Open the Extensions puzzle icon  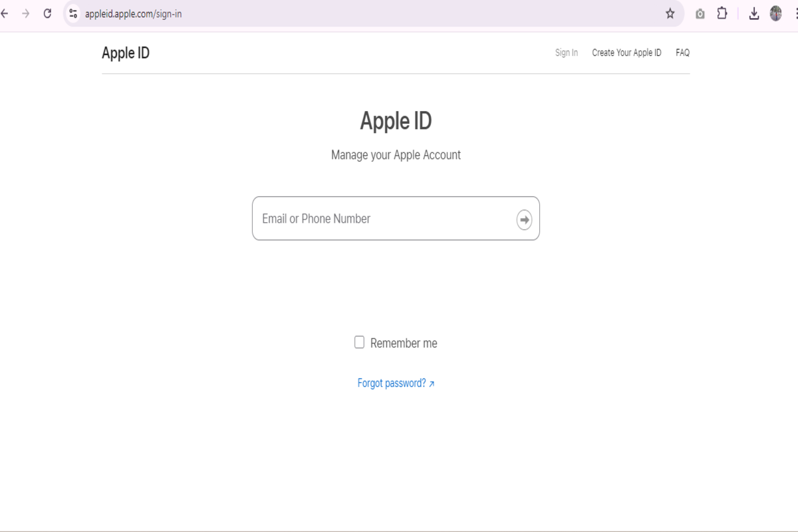pos(722,13)
